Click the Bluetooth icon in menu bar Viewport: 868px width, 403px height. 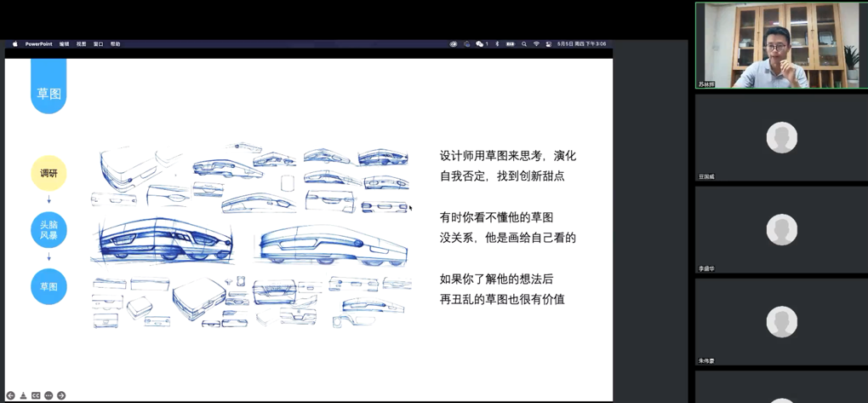[498, 44]
